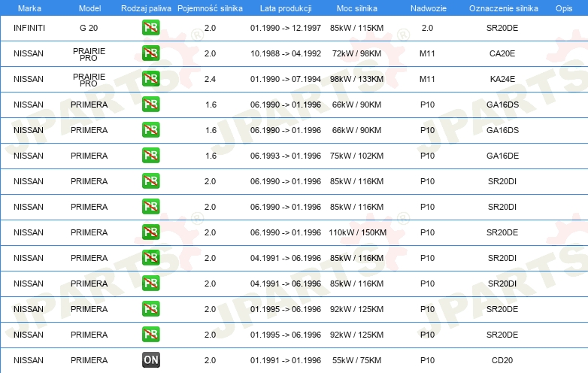
Task: Click the P10 body cell in the GA16DE row
Action: point(427,156)
